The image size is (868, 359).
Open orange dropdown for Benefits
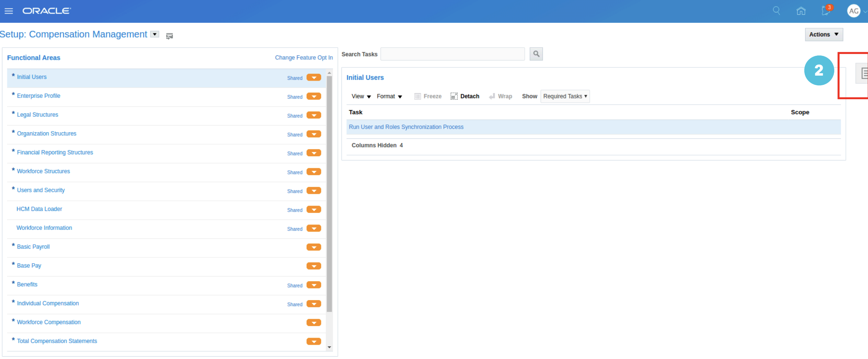(314, 285)
